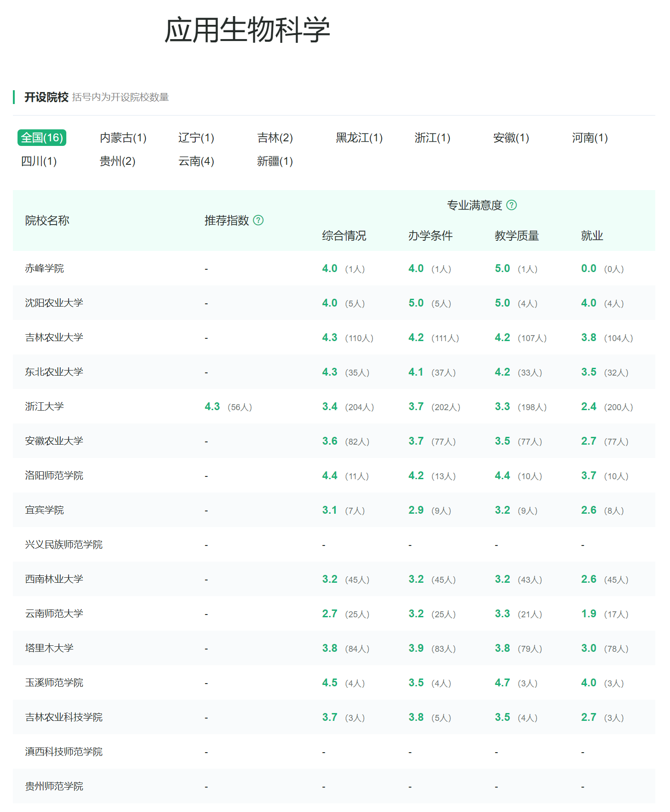Click 塔里木大学's 办学条件 score 3.9
Image resolution: width=670 pixels, height=812 pixels.
pos(416,648)
